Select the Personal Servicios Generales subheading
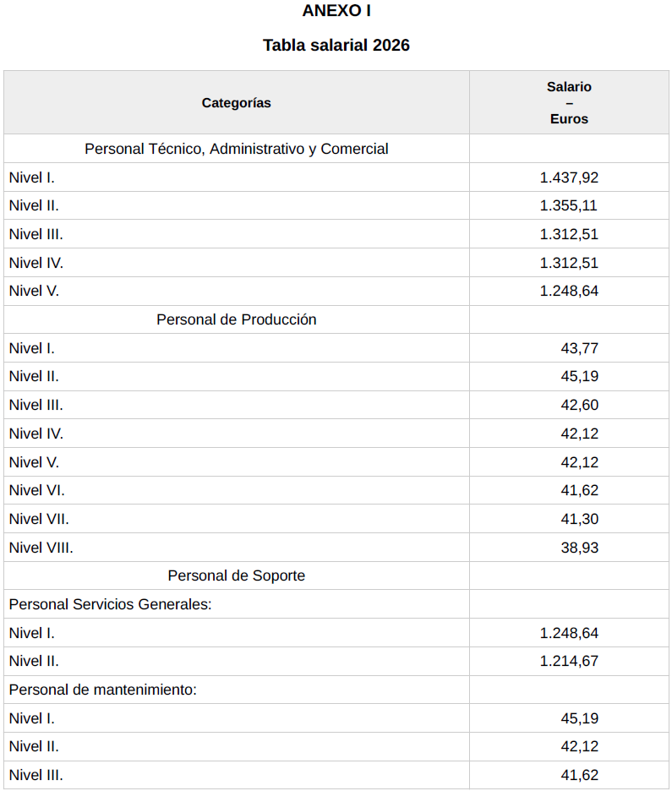The width and height of the screenshot is (672, 791). click(x=110, y=604)
